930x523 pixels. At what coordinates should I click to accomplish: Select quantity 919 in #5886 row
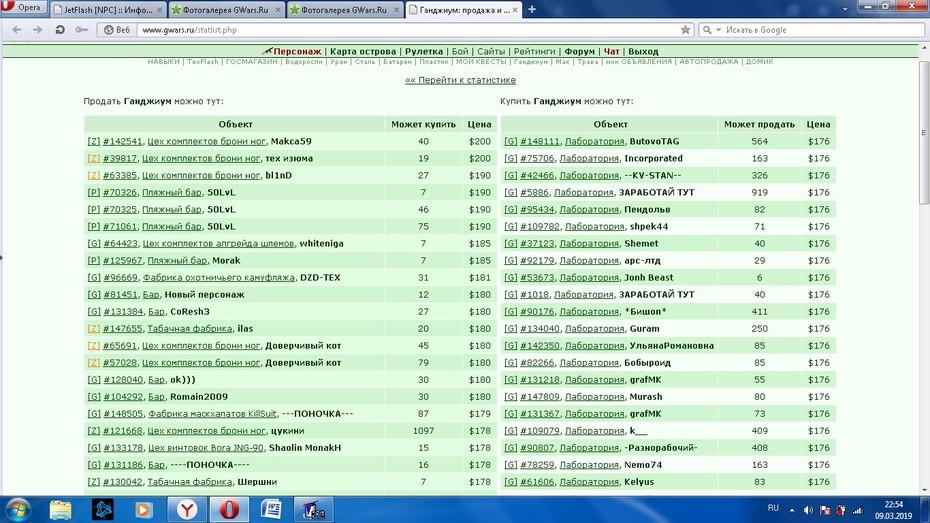click(759, 192)
